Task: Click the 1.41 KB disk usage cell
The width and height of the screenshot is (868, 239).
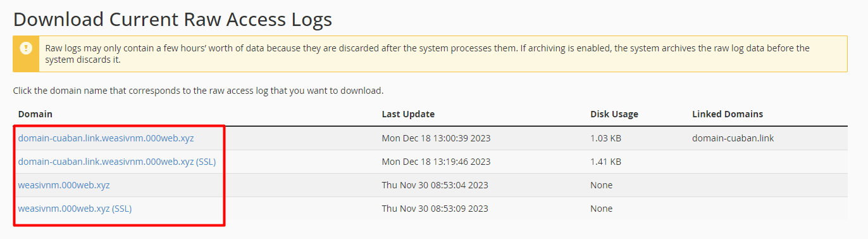Action: tap(605, 162)
